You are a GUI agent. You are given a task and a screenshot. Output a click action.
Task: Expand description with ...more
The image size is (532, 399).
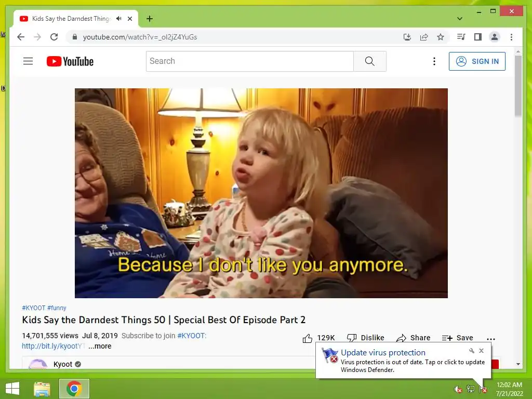tap(100, 346)
